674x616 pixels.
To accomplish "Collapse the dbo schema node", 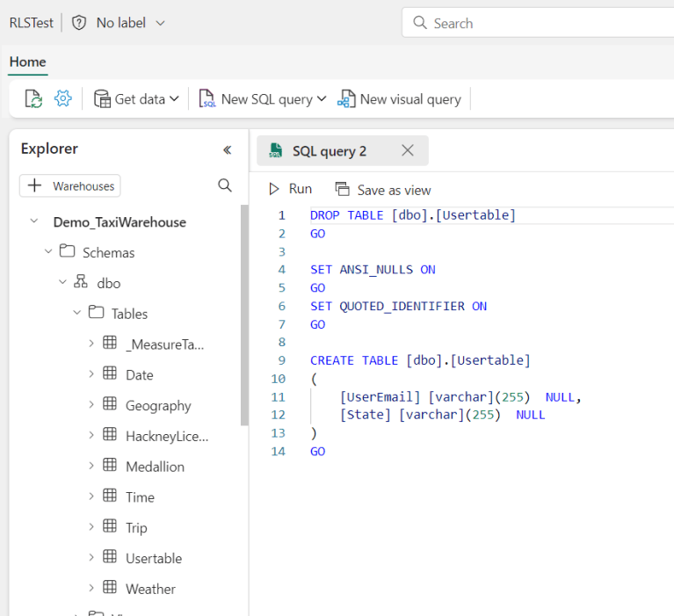I will (x=62, y=282).
